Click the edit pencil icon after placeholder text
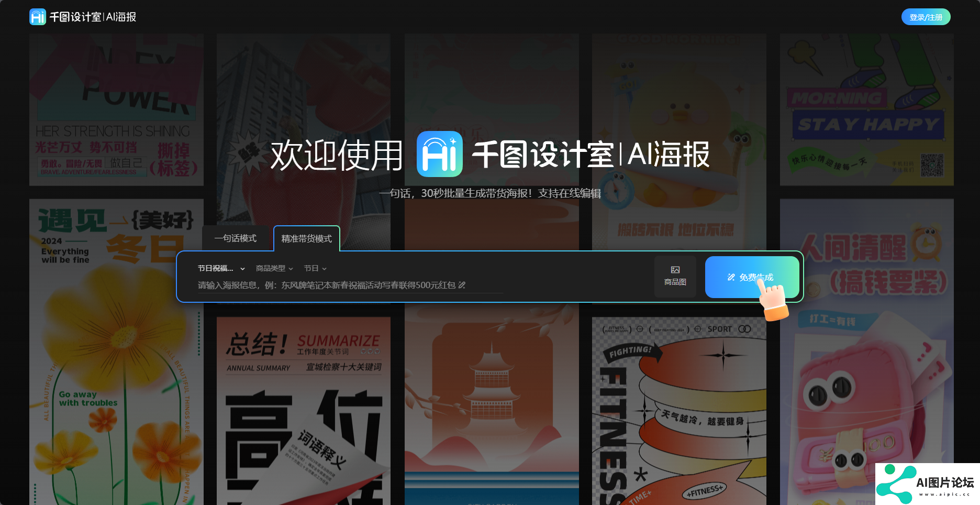 tap(462, 285)
